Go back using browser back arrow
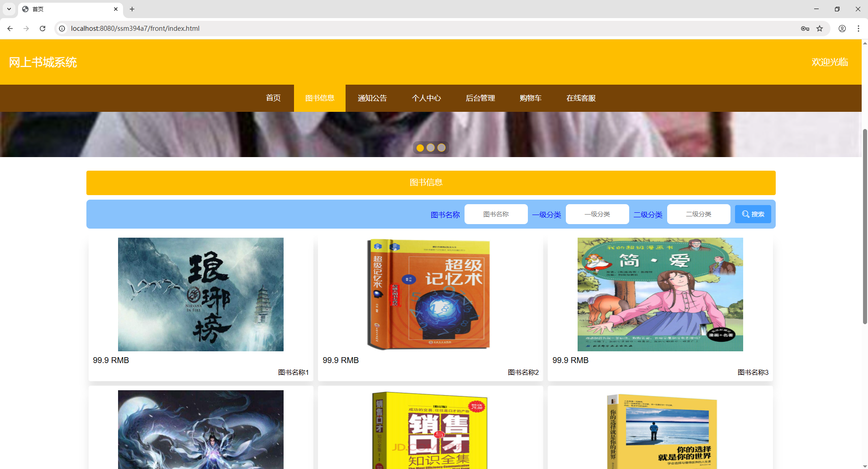 click(x=10, y=29)
